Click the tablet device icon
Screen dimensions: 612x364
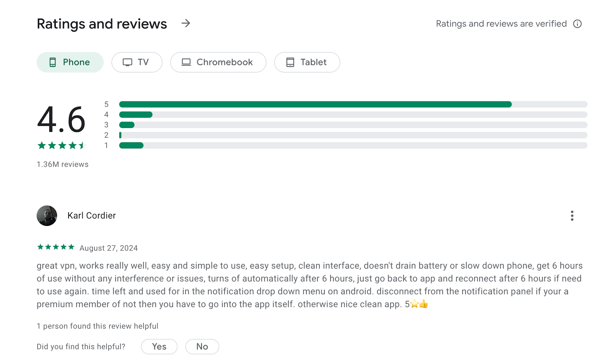click(290, 62)
